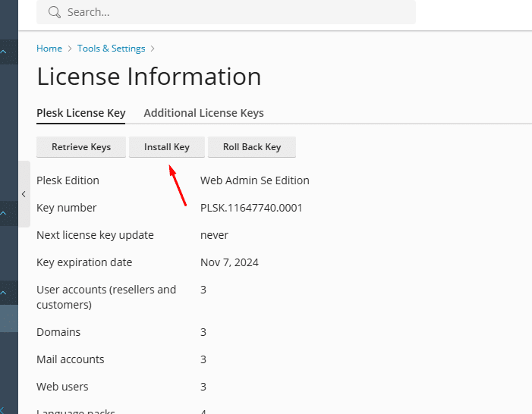Open Tools & Settings breadcrumb link
Screen dimensions: 532x414
point(111,49)
